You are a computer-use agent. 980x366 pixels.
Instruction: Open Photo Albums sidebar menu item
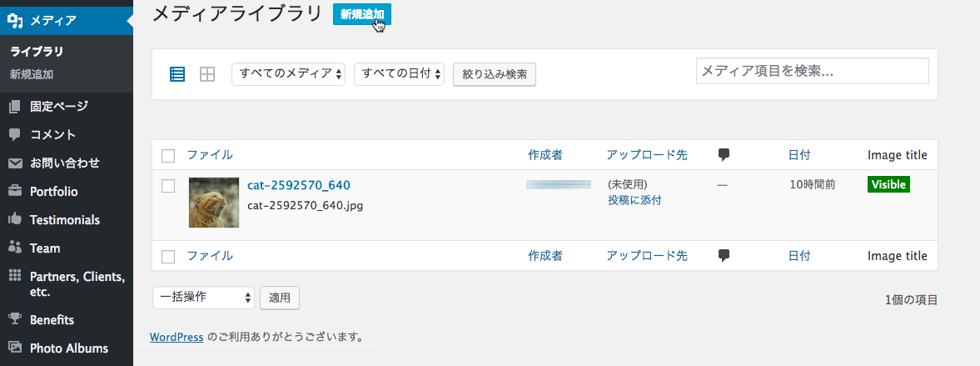click(68, 348)
